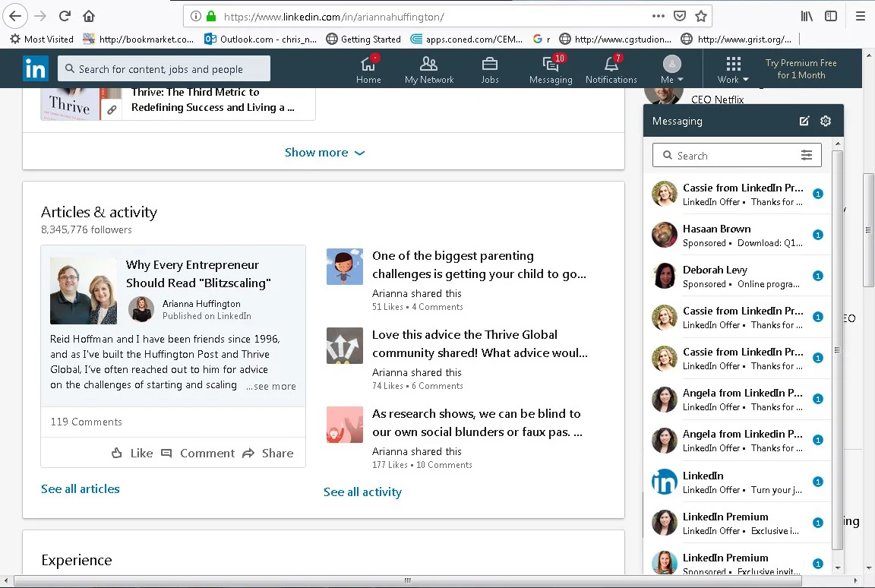Open Blitzscaling article photo thumbnail

[84, 291]
